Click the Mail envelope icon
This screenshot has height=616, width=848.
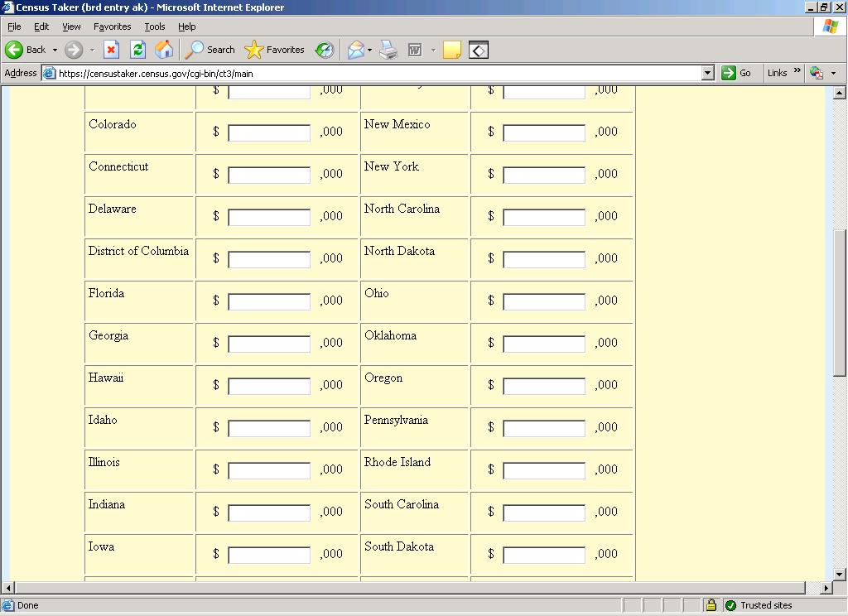point(356,50)
